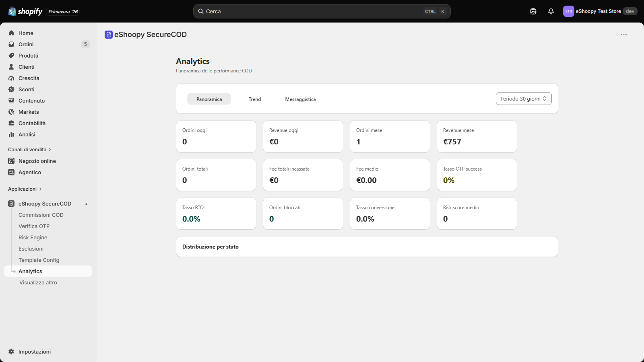Click the Ordini badge showing 5
Image resolution: width=644 pixels, height=362 pixels.
point(85,44)
